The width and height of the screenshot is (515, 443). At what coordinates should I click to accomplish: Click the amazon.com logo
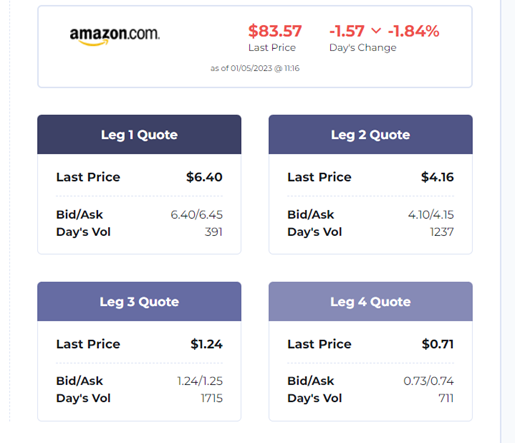[x=115, y=36]
